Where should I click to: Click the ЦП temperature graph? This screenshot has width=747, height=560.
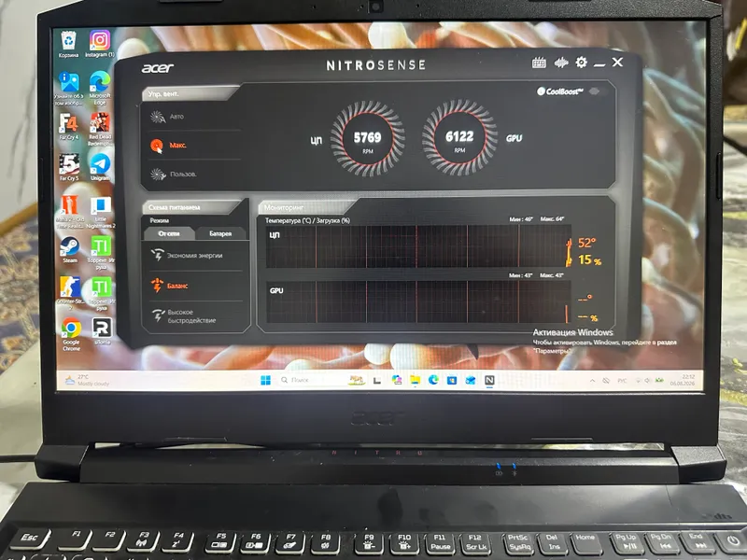click(x=418, y=246)
